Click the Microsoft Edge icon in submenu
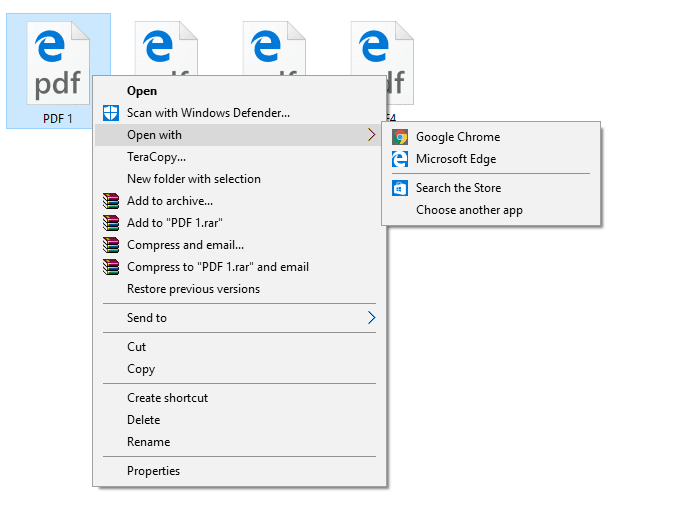 coord(400,159)
